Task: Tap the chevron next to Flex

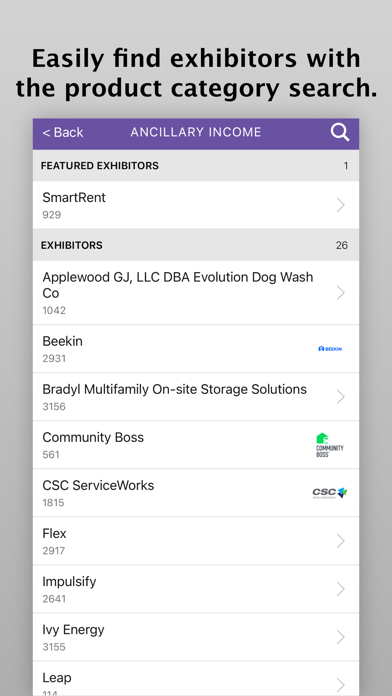Action: (341, 541)
